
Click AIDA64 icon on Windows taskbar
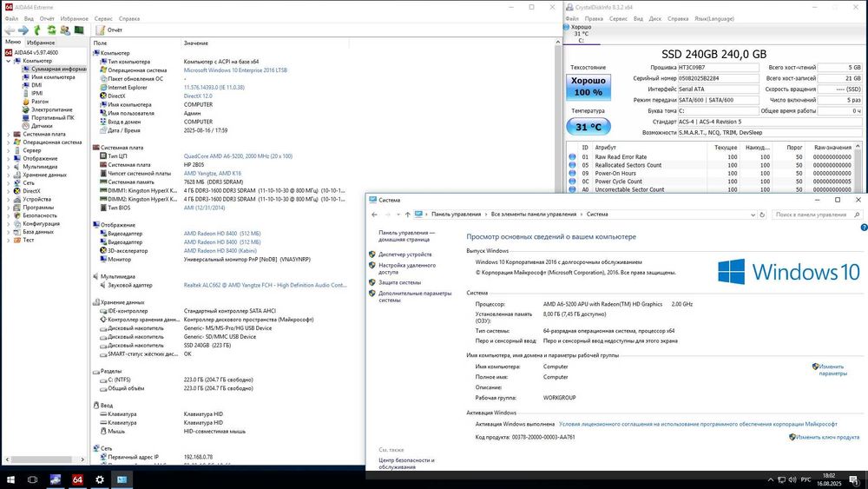pyautogui.click(x=77, y=479)
